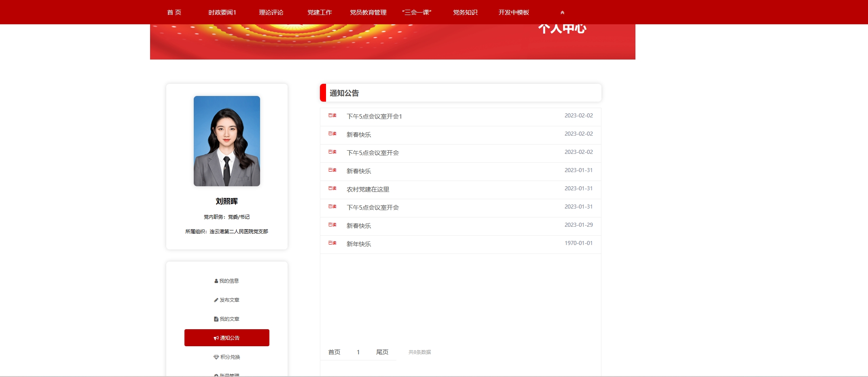Viewport: 868px width, 377px height.
Task: Open the "三会一课" navigation item
Action: pyautogui.click(x=417, y=13)
